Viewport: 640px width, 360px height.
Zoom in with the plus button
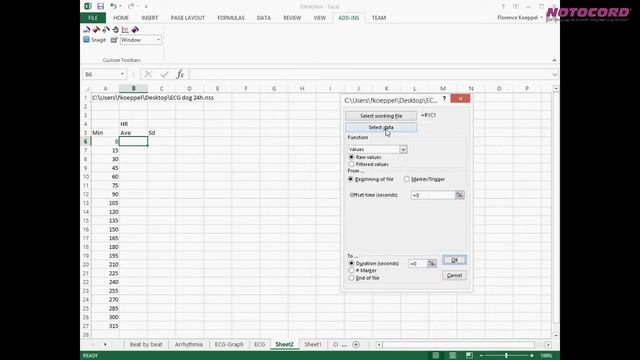point(531,356)
